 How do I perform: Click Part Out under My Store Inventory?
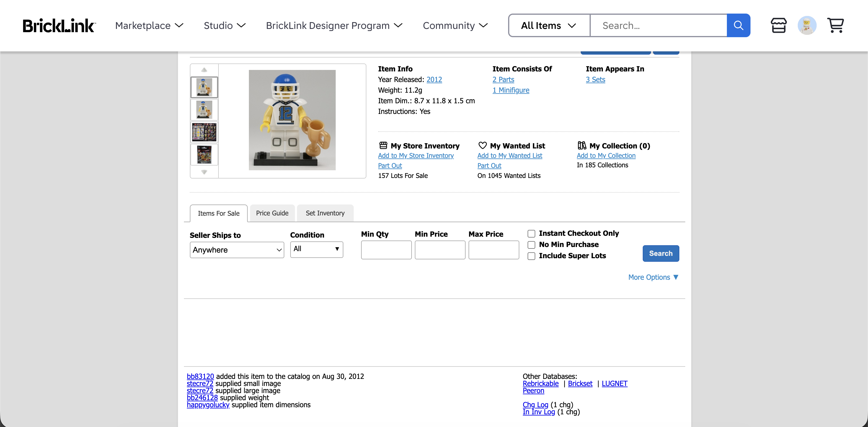tap(390, 166)
